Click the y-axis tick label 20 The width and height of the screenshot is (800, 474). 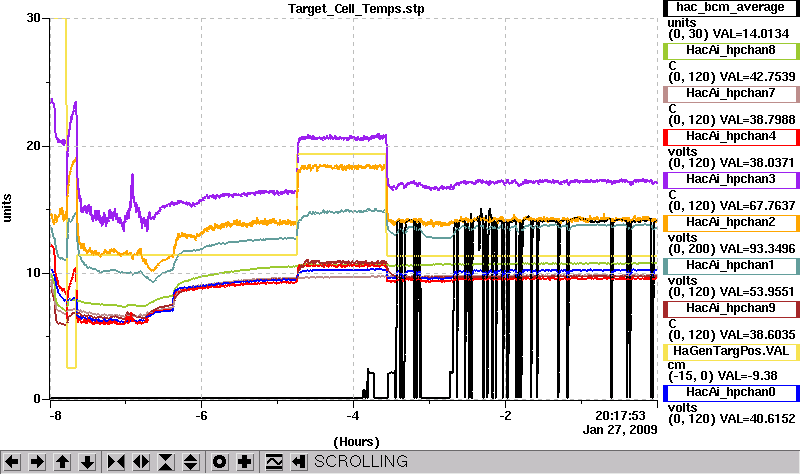(34, 146)
